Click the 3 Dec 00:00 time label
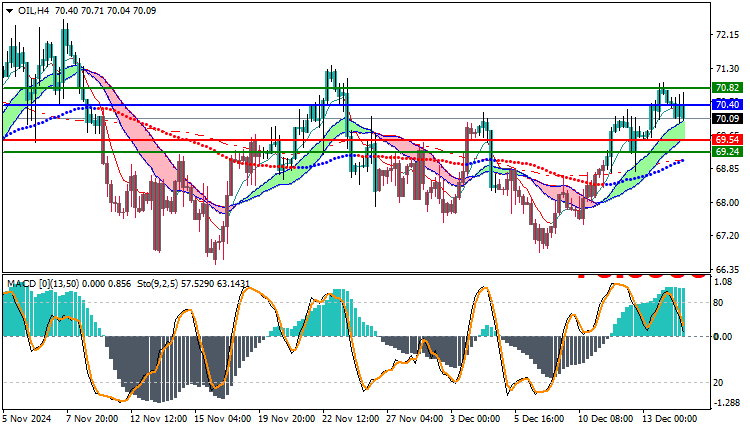This screenshot has height=430, width=750. [475, 419]
